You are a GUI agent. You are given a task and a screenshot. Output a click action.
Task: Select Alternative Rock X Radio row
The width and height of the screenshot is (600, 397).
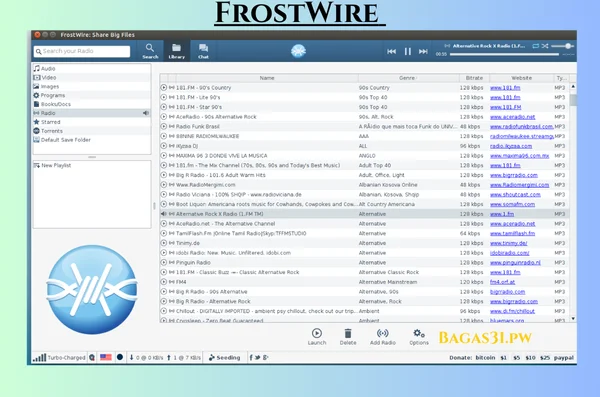364,214
